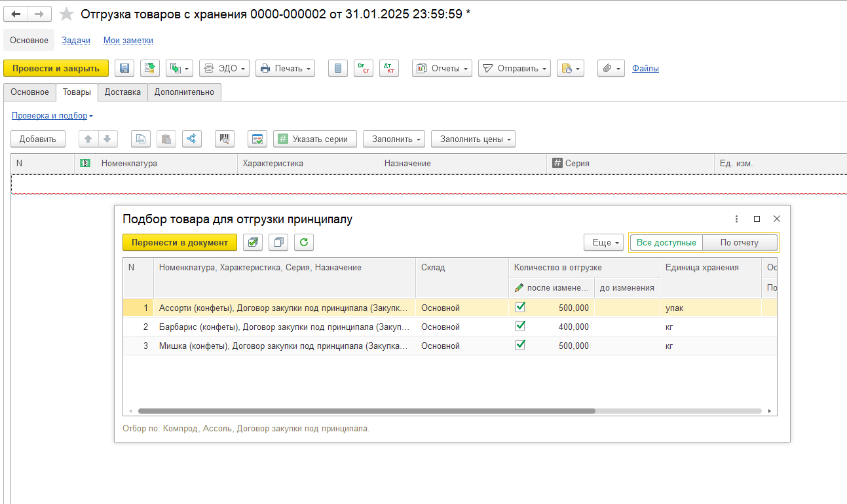Image resolution: width=847 pixels, height=504 pixels.
Task: Click the horizontal scrollbar in selection table
Action: coord(367,411)
